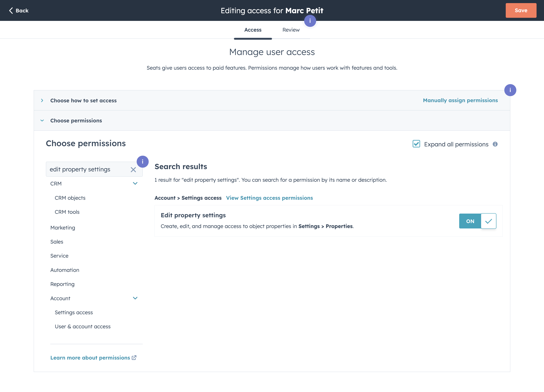Open Learn more about permissions
Image resolution: width=544 pixels, height=392 pixels.
click(x=90, y=357)
